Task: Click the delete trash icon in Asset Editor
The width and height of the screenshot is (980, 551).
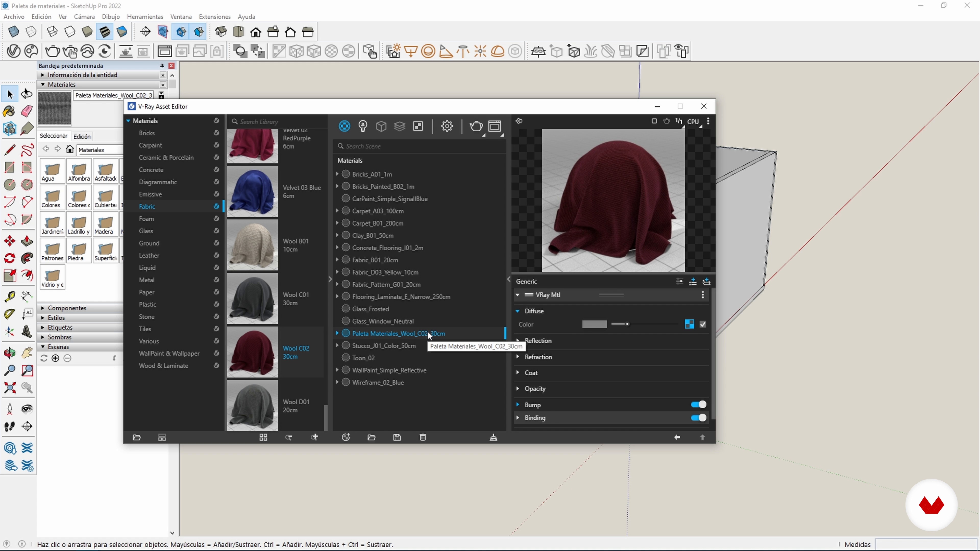Action: [423, 437]
